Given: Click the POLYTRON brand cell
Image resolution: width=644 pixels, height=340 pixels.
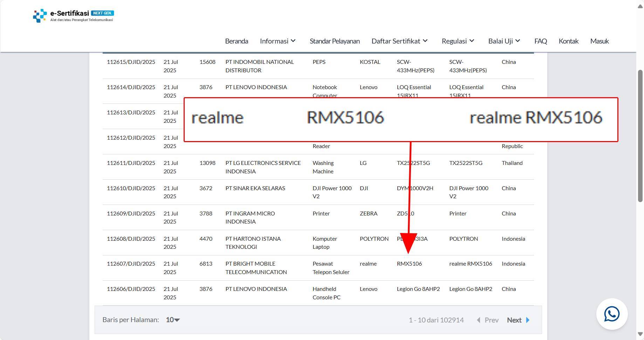Looking at the screenshot, I should (374, 239).
